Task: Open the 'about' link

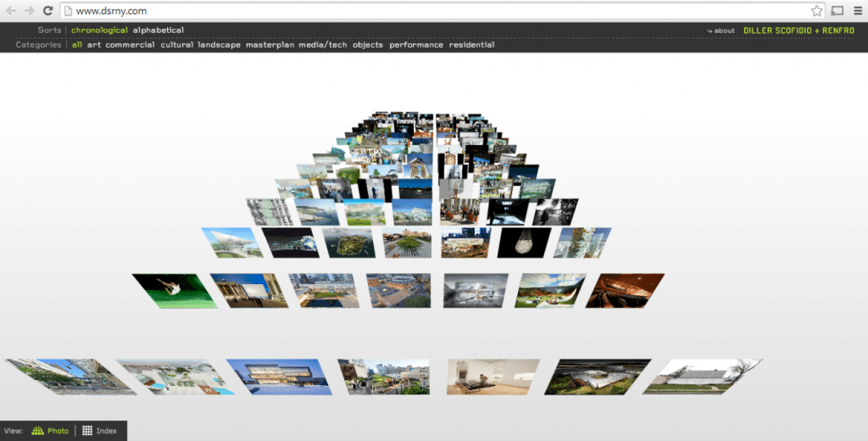Action: (x=723, y=31)
